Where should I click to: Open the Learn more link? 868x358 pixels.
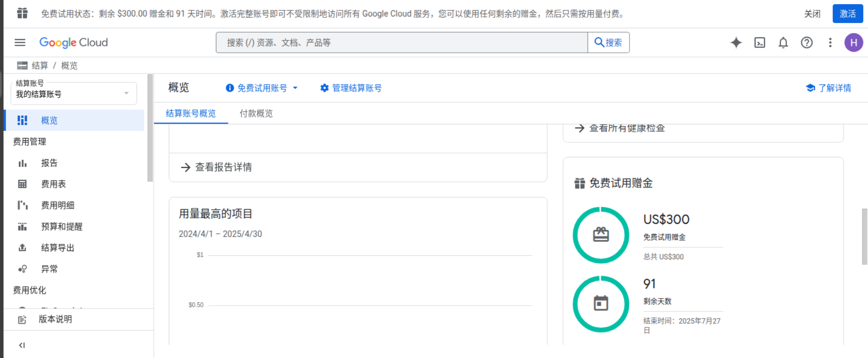[x=828, y=88]
